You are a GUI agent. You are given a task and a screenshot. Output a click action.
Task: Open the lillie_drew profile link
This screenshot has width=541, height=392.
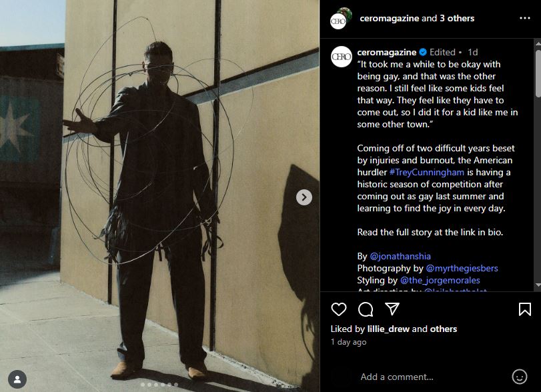(388, 329)
